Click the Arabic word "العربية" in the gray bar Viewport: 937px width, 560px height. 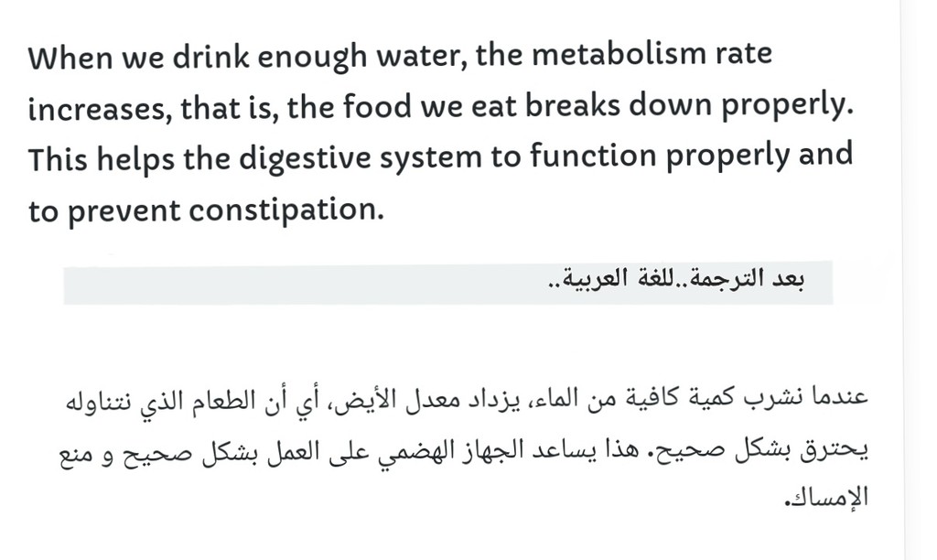coord(588,279)
